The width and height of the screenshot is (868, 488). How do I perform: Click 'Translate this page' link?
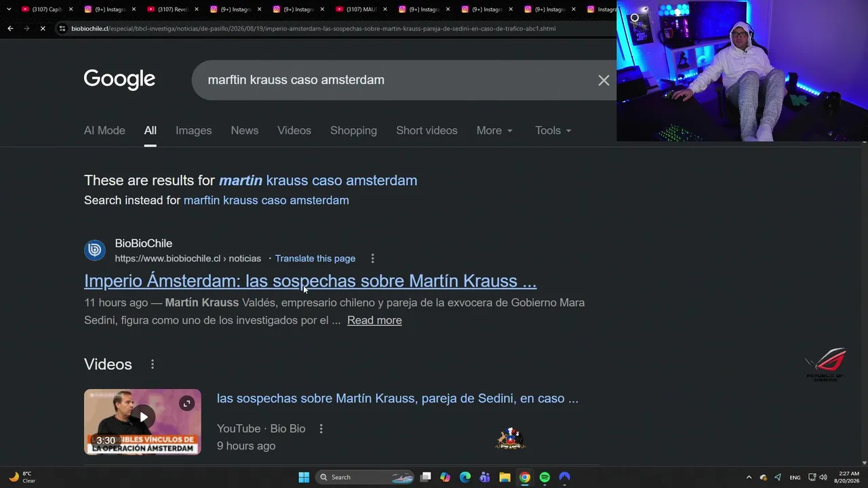pyautogui.click(x=315, y=258)
